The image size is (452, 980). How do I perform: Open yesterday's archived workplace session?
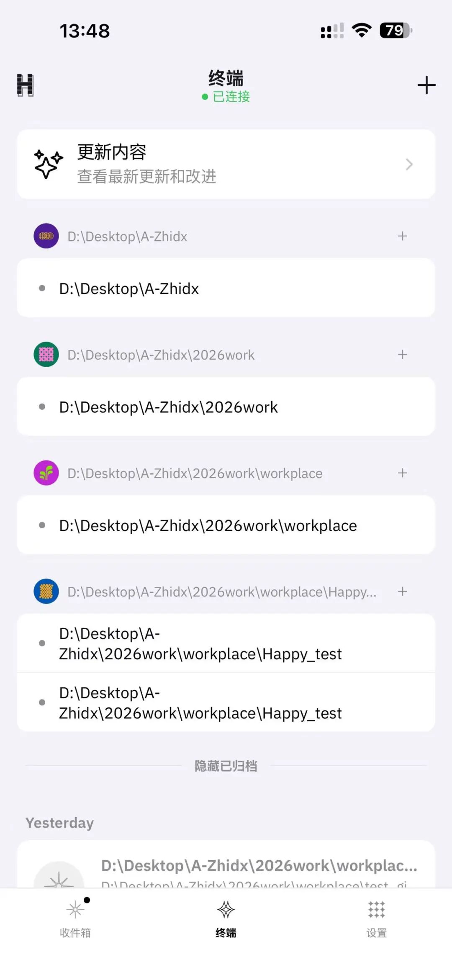226,865
